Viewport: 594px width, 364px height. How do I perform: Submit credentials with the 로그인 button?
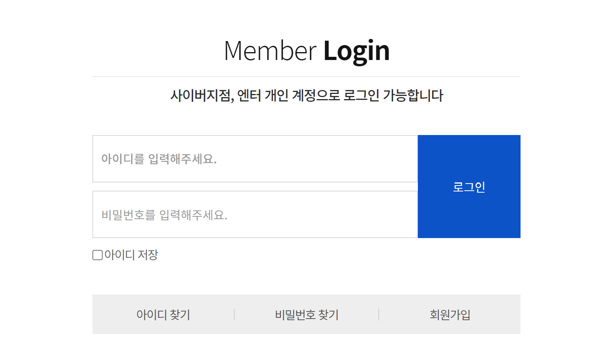click(469, 186)
